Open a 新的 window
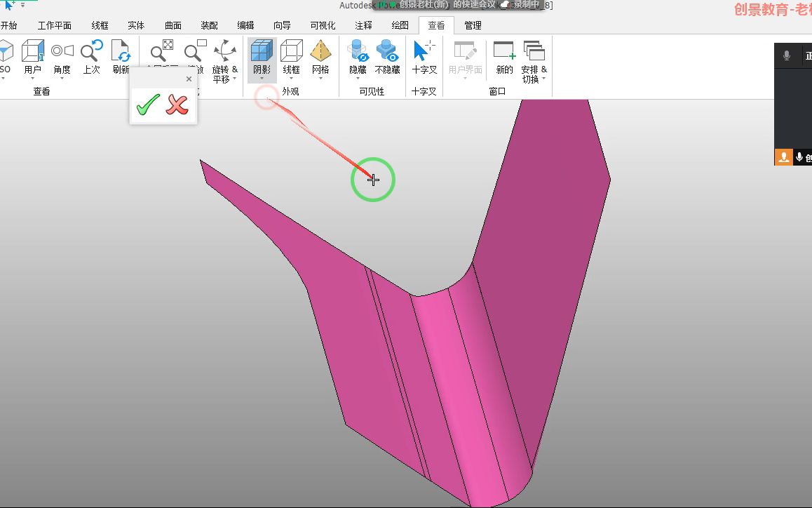 [x=504, y=57]
